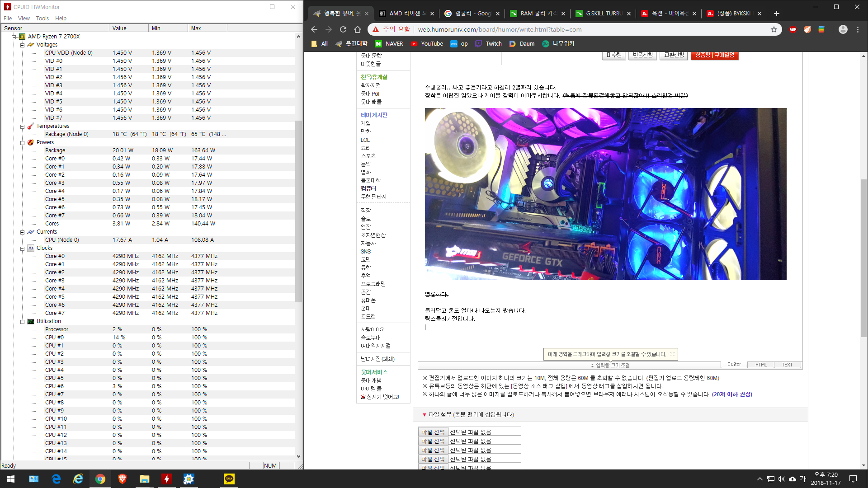Open Windows notification center icon
The image size is (868, 488).
coord(853,479)
